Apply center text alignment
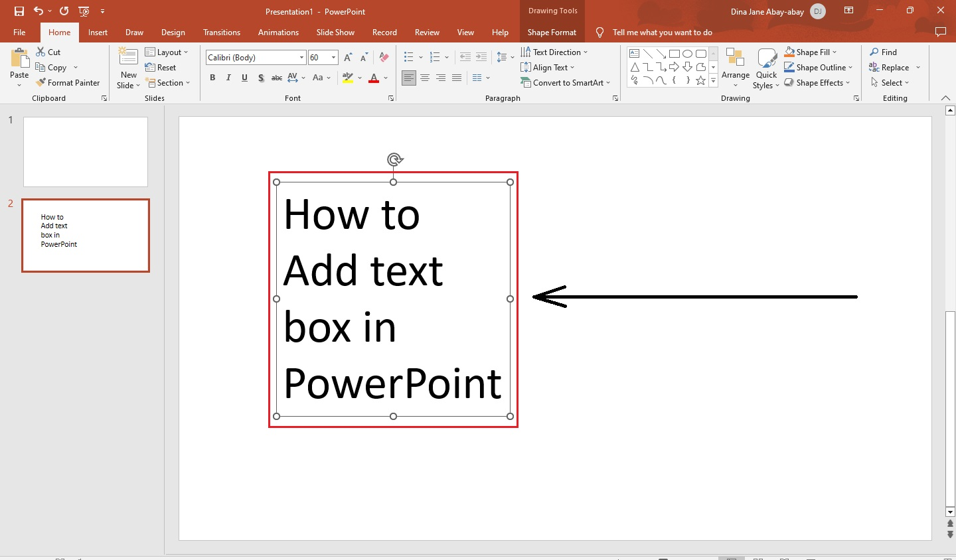 pos(425,78)
